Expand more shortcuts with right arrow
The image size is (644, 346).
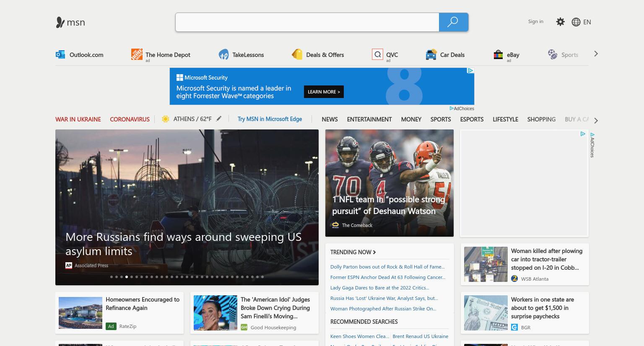tap(596, 54)
